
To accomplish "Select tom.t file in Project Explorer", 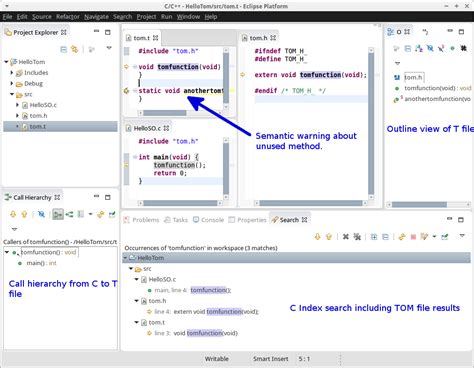I will [60, 126].
